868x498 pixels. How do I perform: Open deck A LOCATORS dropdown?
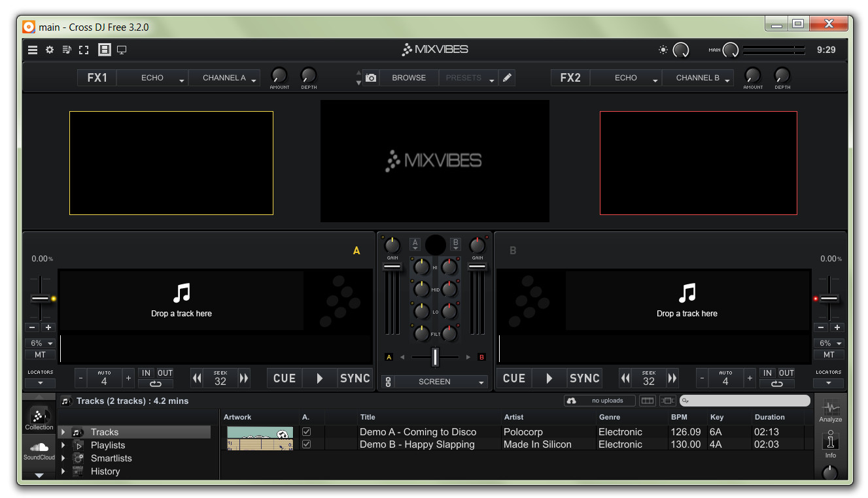tap(41, 383)
